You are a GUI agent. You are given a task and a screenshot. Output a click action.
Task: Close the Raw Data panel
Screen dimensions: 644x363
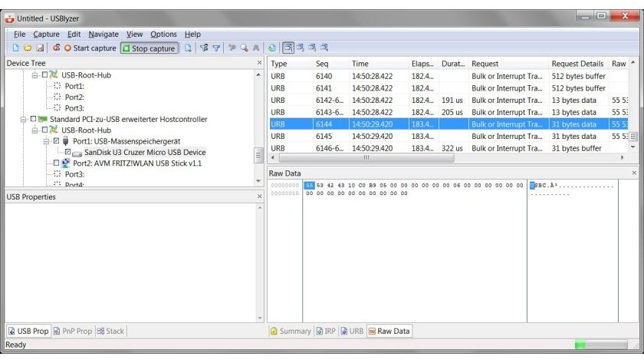(x=634, y=173)
